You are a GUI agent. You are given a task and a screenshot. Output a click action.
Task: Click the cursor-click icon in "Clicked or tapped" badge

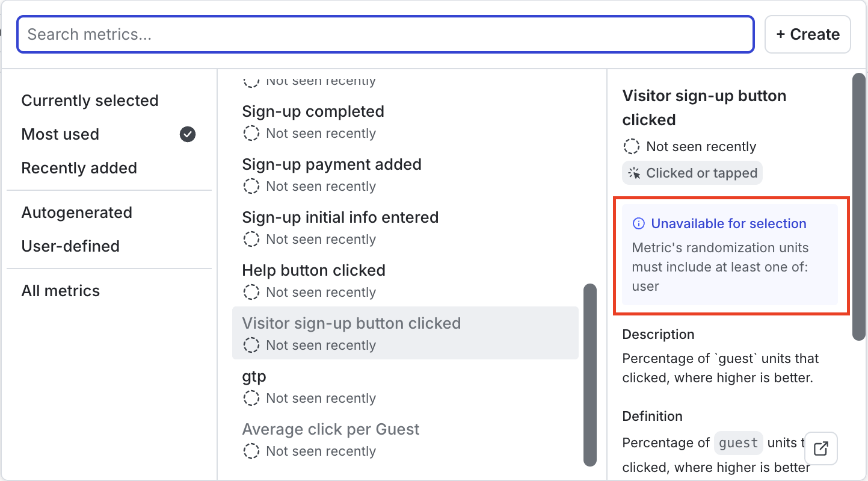[x=633, y=173]
